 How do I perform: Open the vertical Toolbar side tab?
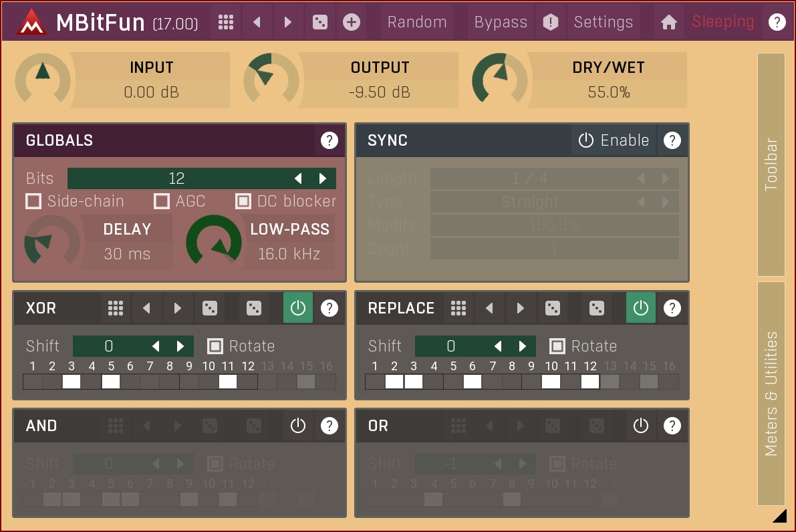(771, 164)
